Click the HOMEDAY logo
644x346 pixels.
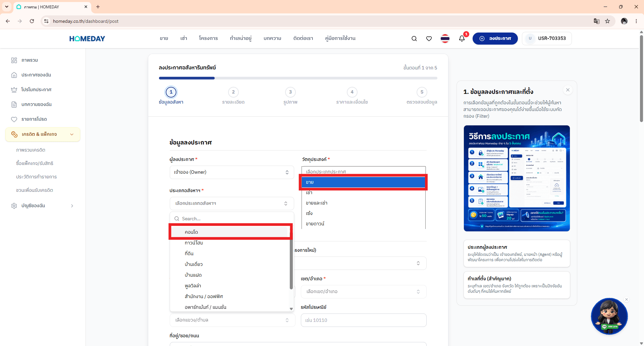coord(87,39)
